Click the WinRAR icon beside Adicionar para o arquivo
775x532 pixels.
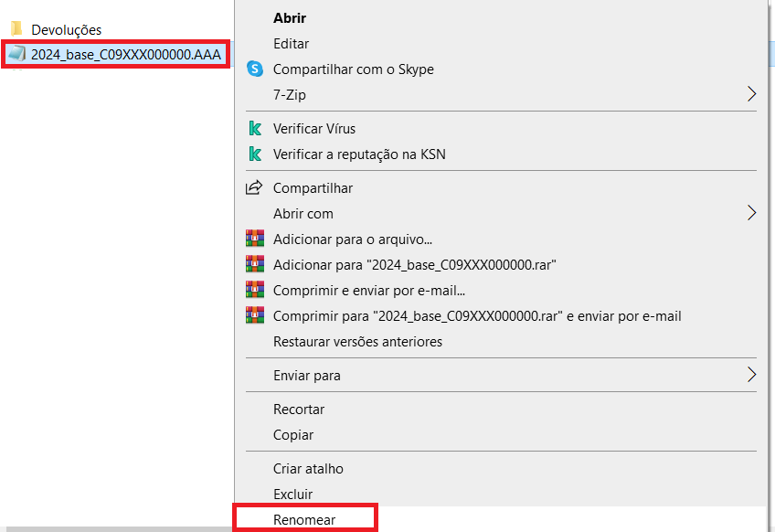click(x=254, y=239)
